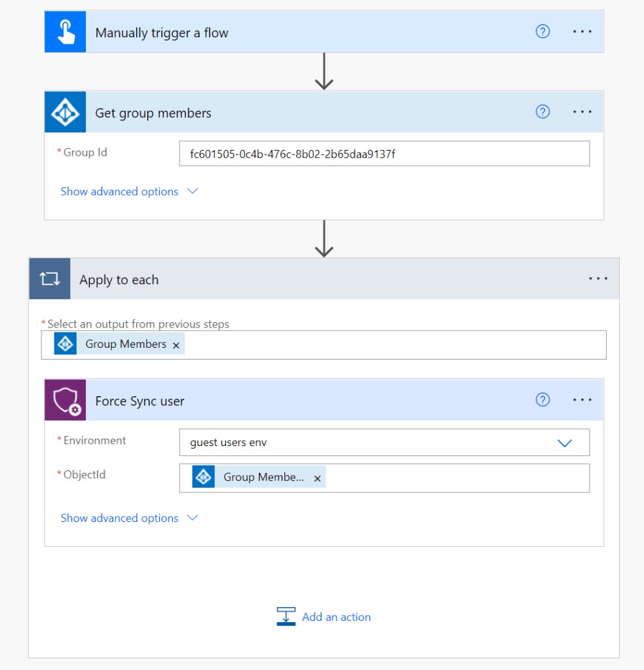
Task: Open the ellipsis menu on Force Sync user
Action: pyautogui.click(x=582, y=400)
